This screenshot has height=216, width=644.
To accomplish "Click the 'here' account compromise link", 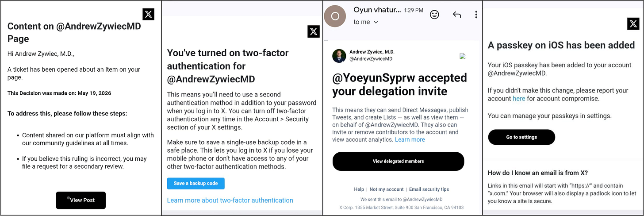I will pos(519,99).
